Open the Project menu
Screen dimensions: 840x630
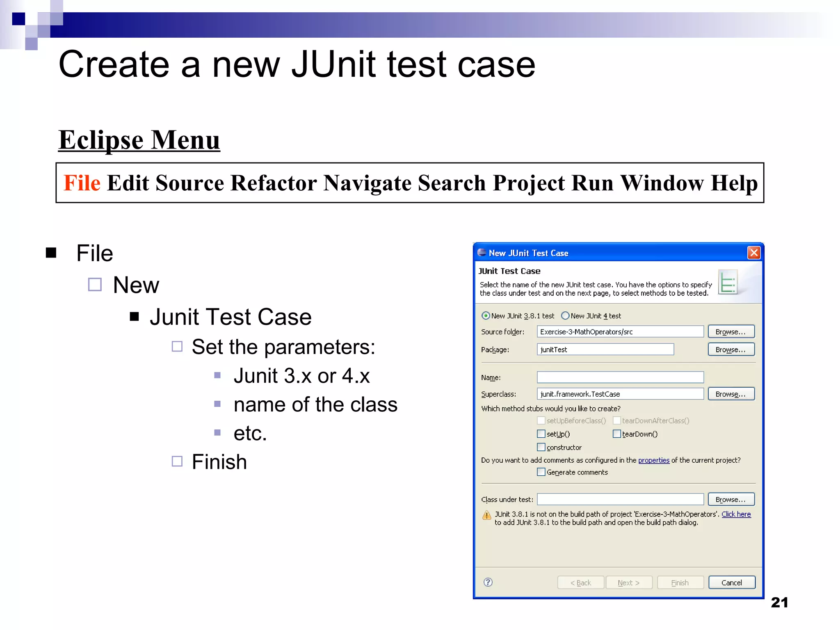529,183
